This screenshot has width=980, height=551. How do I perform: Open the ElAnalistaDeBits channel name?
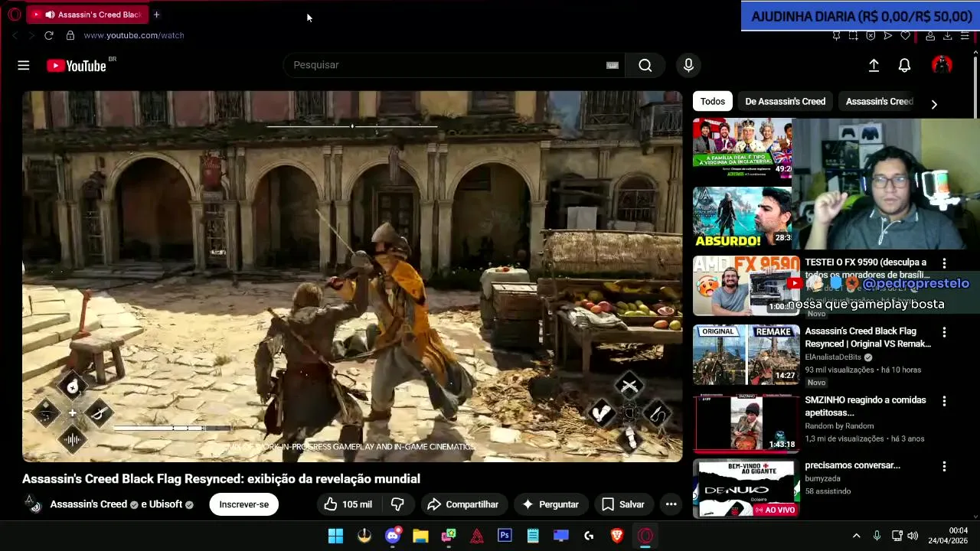[833, 357]
